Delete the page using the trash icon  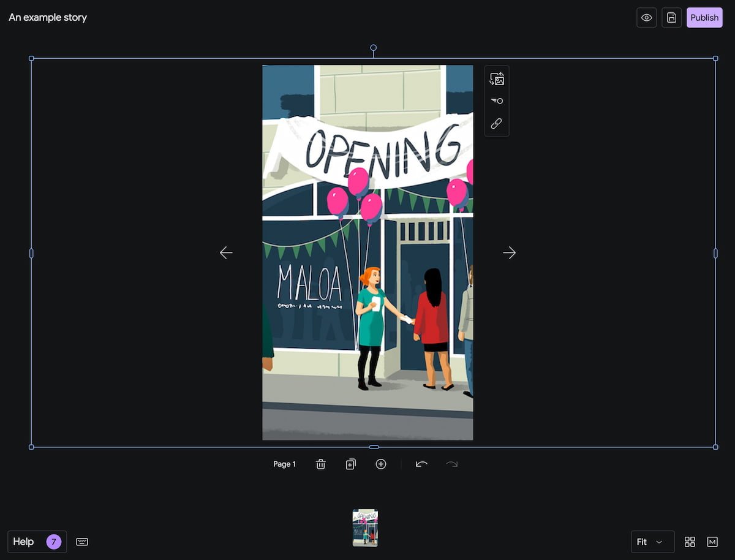pos(320,464)
